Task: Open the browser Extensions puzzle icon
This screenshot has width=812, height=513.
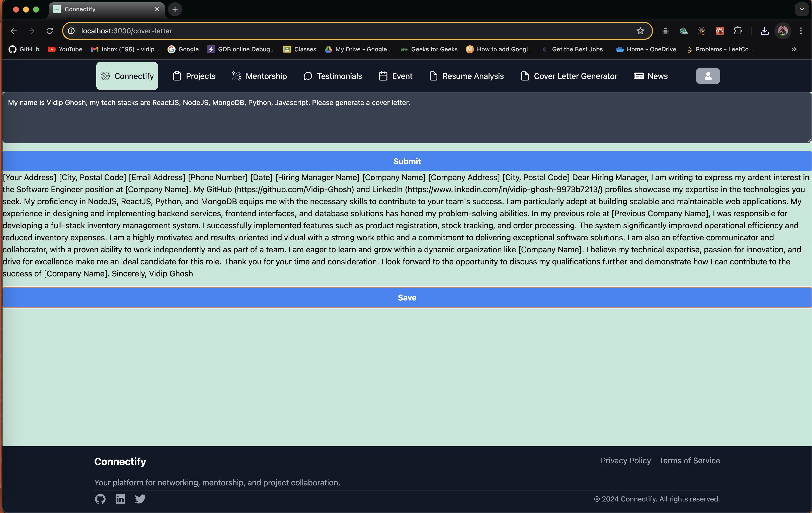Action: click(738, 31)
